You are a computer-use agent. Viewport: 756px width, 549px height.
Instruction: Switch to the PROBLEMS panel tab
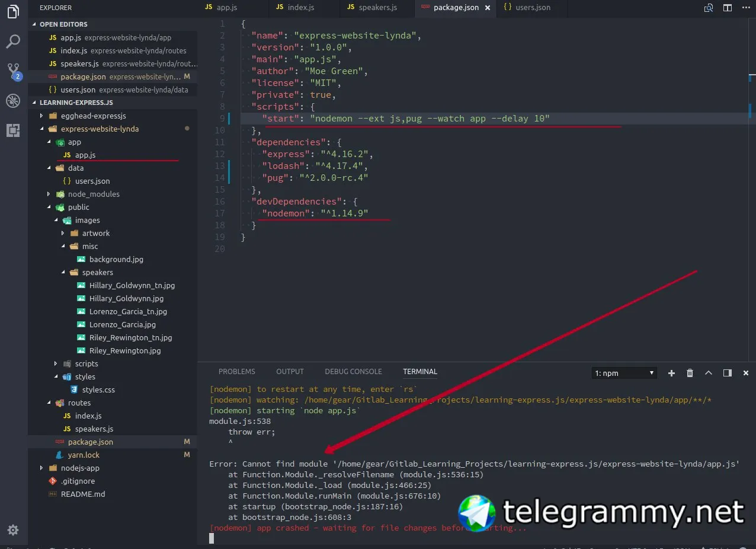pos(237,372)
